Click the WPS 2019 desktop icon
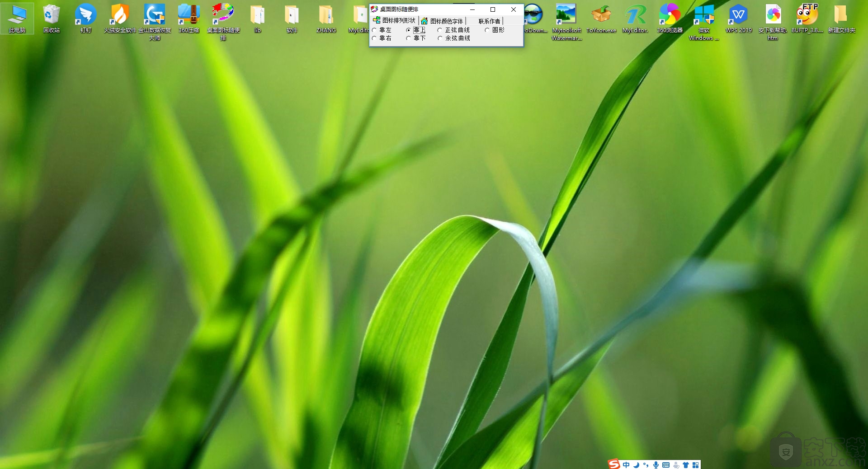The image size is (868, 469). 738,18
